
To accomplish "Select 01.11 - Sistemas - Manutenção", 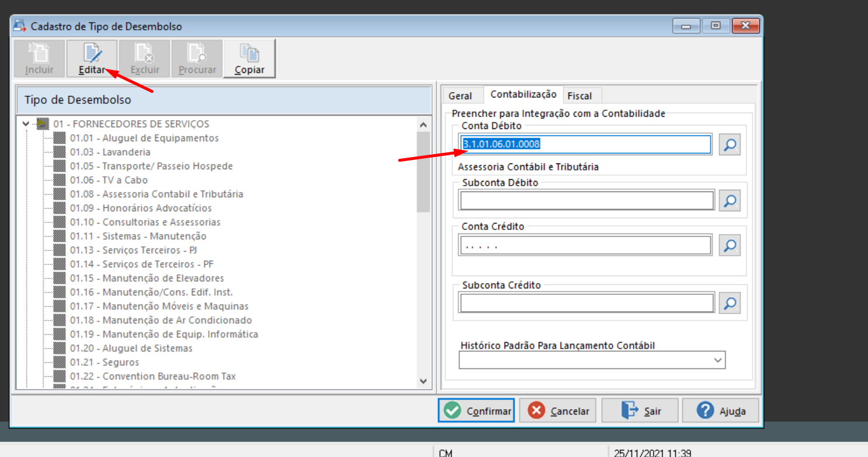I will pyautogui.click(x=138, y=236).
